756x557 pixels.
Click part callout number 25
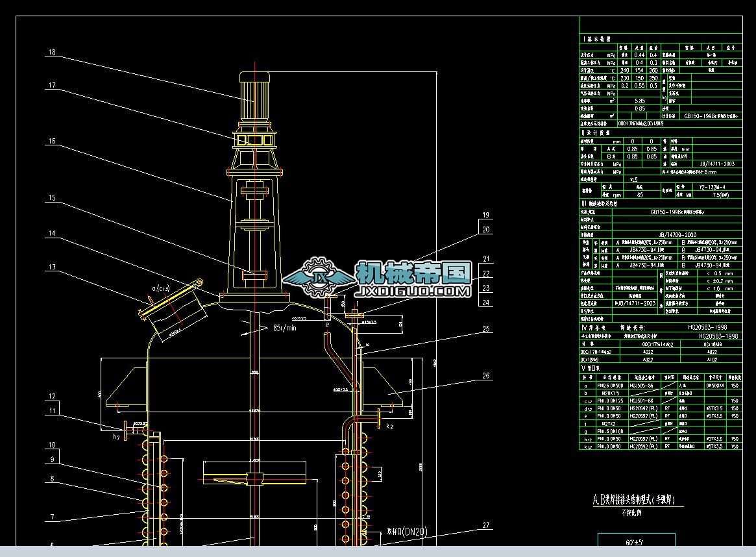pyautogui.click(x=486, y=329)
